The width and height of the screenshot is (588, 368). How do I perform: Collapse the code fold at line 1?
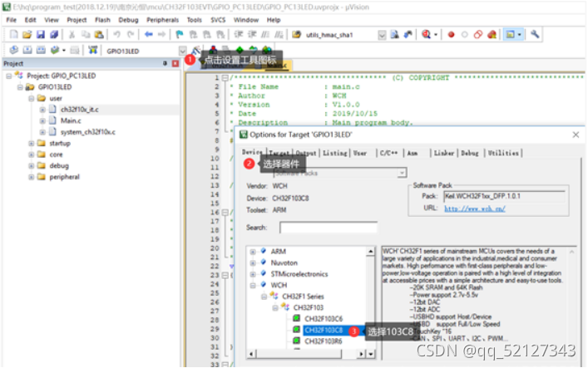(x=225, y=78)
